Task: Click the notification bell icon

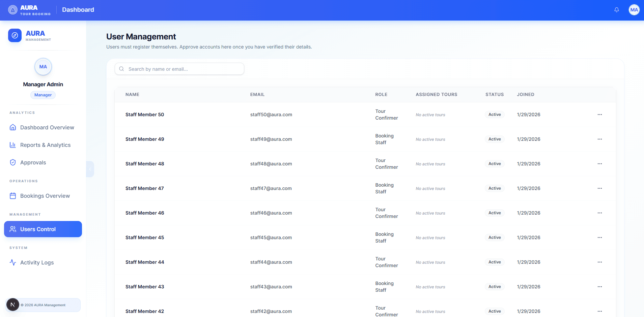Action: point(616,10)
